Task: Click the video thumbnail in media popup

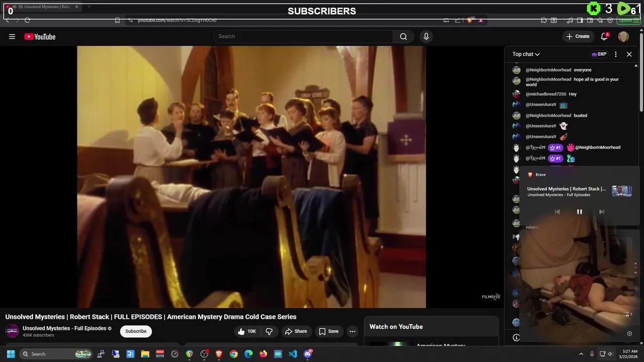Action: (621, 191)
